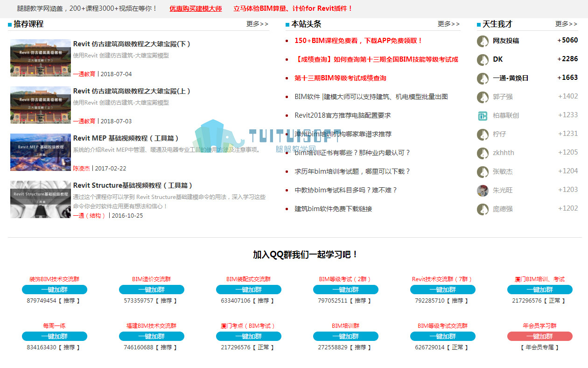Click 张敏杰 avatar icon
The width and height of the screenshot is (588, 368).
483,172
